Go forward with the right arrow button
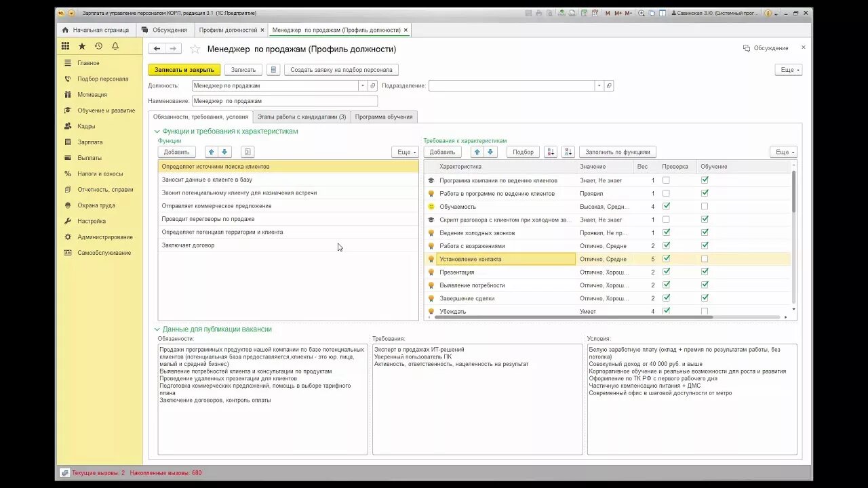 pyautogui.click(x=173, y=49)
